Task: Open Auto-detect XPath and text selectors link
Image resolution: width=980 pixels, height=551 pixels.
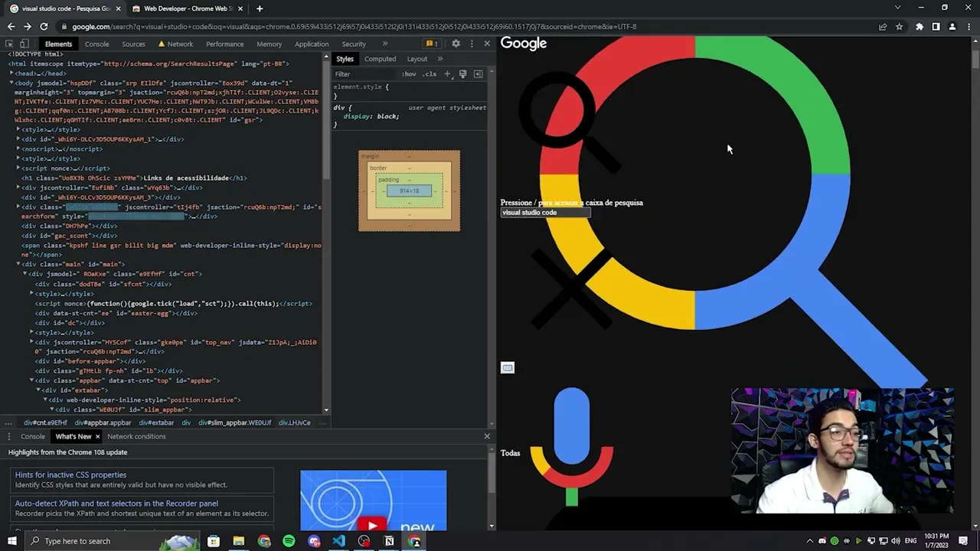Action: pos(116,504)
